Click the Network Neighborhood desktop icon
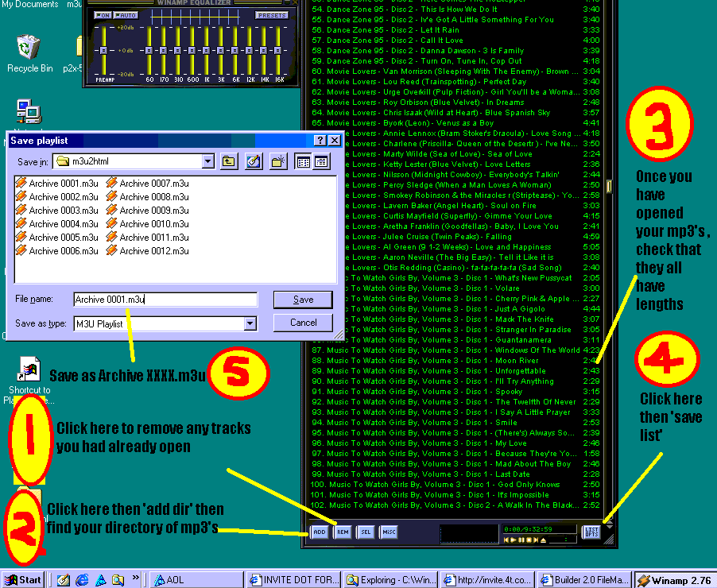The height and width of the screenshot is (588, 717). pos(29,112)
